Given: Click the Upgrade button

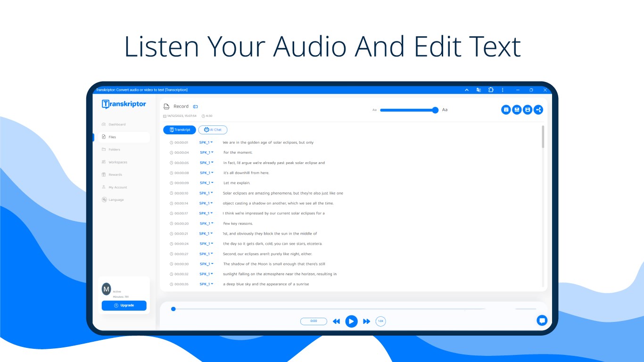Looking at the screenshot, I should 124,305.
